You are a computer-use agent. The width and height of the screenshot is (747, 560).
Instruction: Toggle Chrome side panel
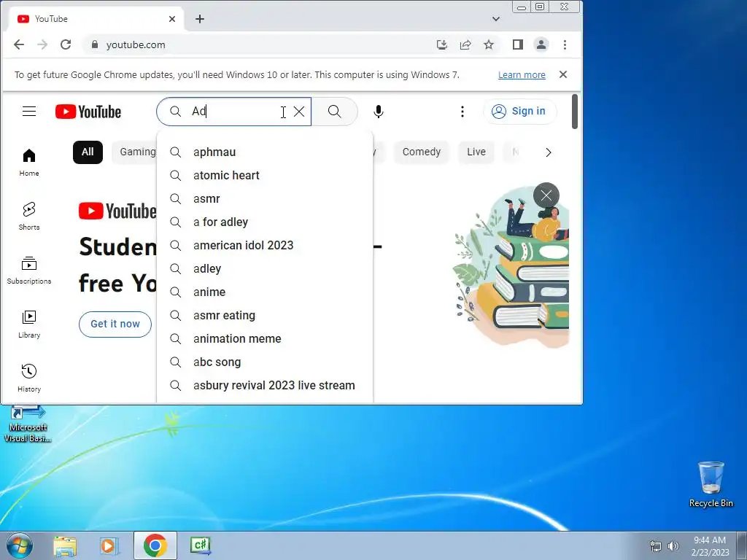pos(518,44)
